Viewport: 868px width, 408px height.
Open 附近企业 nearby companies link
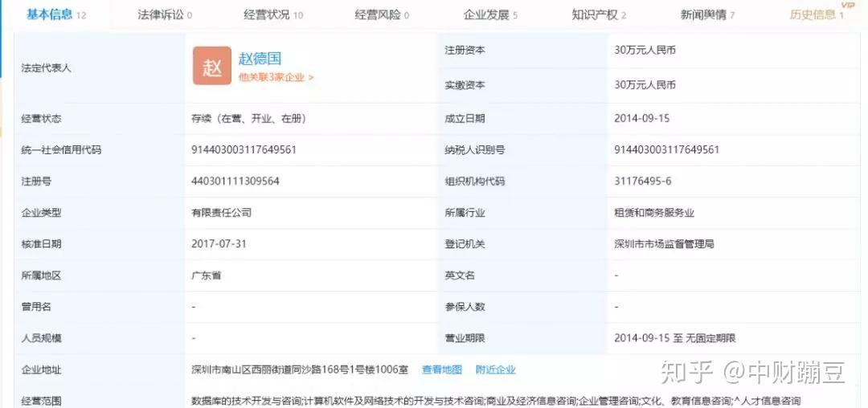click(x=495, y=370)
